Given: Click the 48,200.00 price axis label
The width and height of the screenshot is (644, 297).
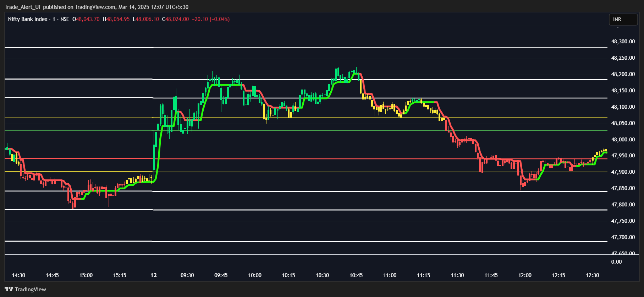Looking at the screenshot, I should click(x=623, y=74).
